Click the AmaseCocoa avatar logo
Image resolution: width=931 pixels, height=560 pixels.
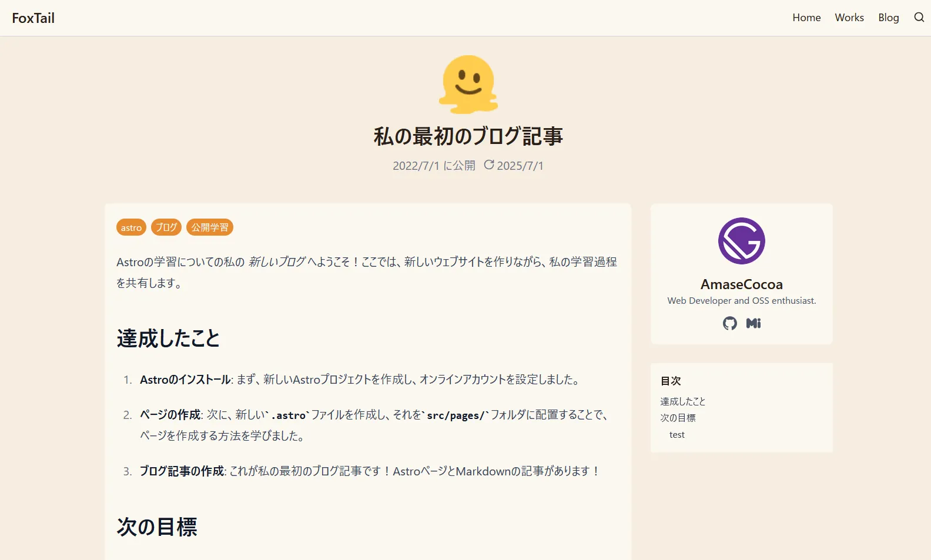[x=741, y=241]
